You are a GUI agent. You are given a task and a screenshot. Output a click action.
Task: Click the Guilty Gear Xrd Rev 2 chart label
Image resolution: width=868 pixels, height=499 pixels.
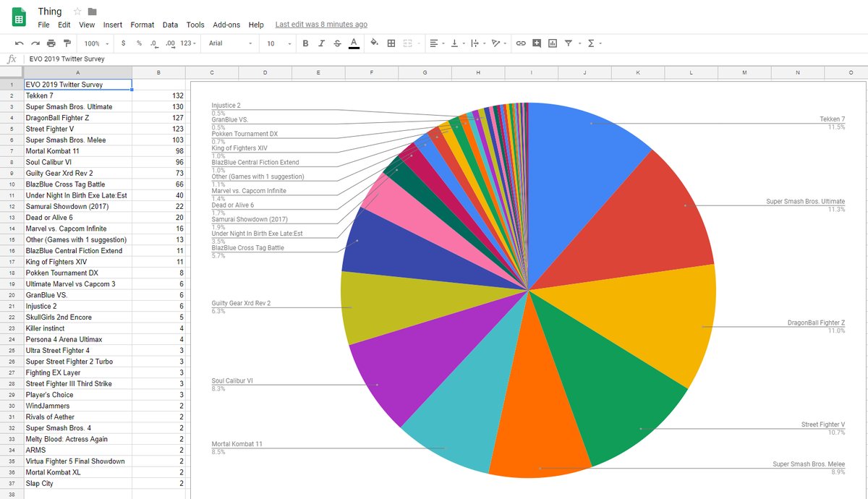241,303
